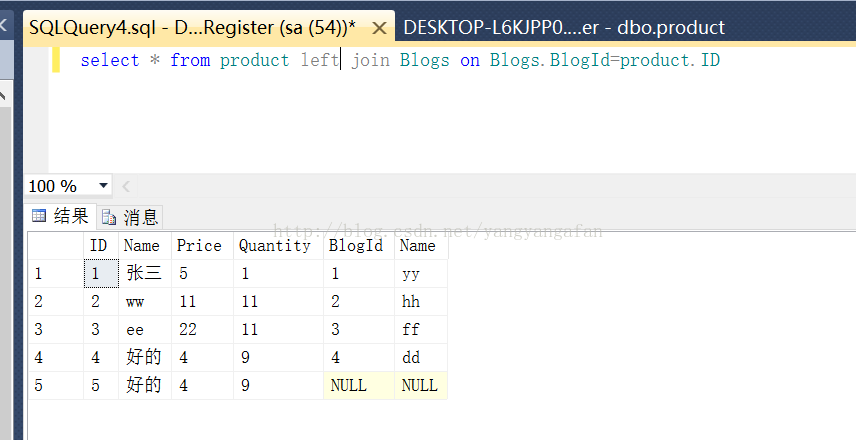The height and width of the screenshot is (440, 856).
Task: Select the cell containing ff
Action: [421, 329]
